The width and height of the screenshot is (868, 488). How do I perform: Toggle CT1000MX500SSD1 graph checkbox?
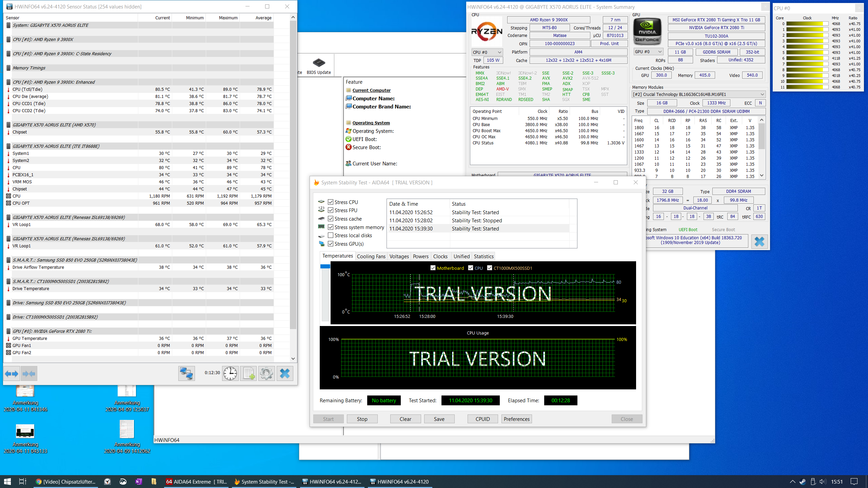[490, 268]
